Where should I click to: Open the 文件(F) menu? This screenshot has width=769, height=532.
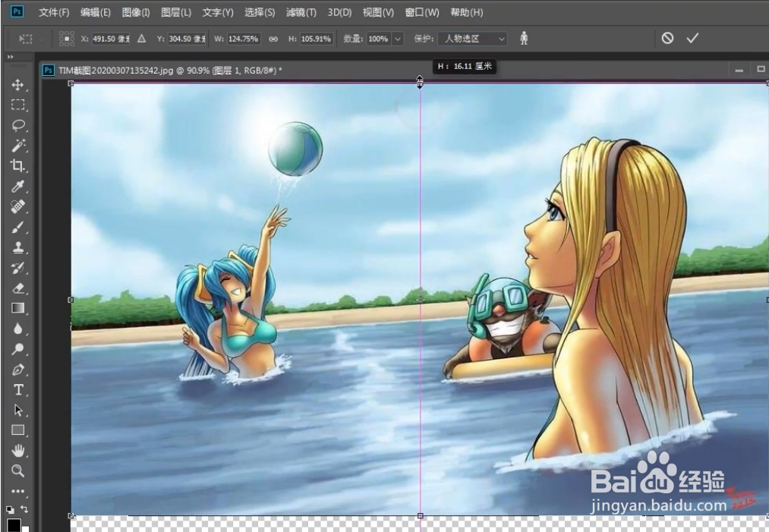(x=54, y=12)
